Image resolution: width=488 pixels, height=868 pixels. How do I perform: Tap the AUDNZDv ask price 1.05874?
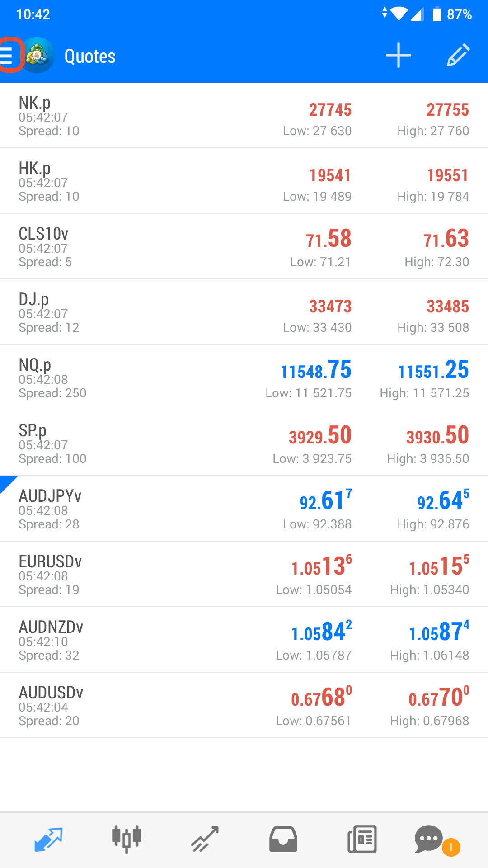pyautogui.click(x=439, y=631)
